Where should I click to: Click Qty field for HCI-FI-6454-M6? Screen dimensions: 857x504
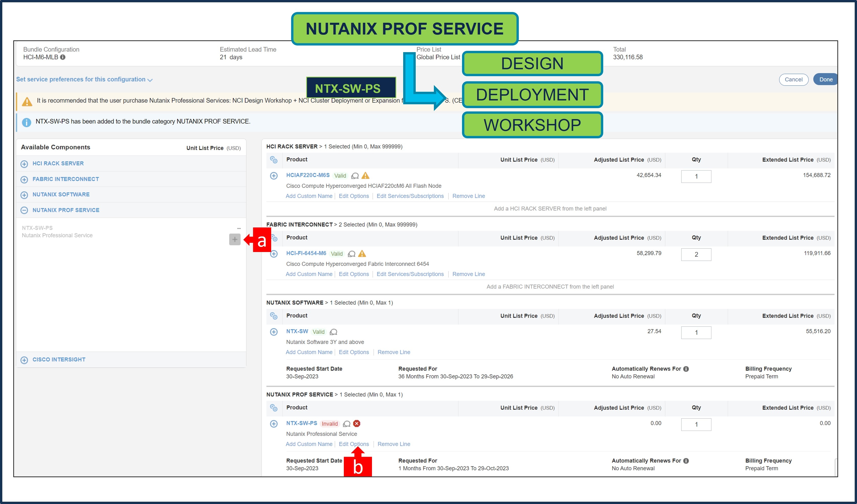point(696,255)
